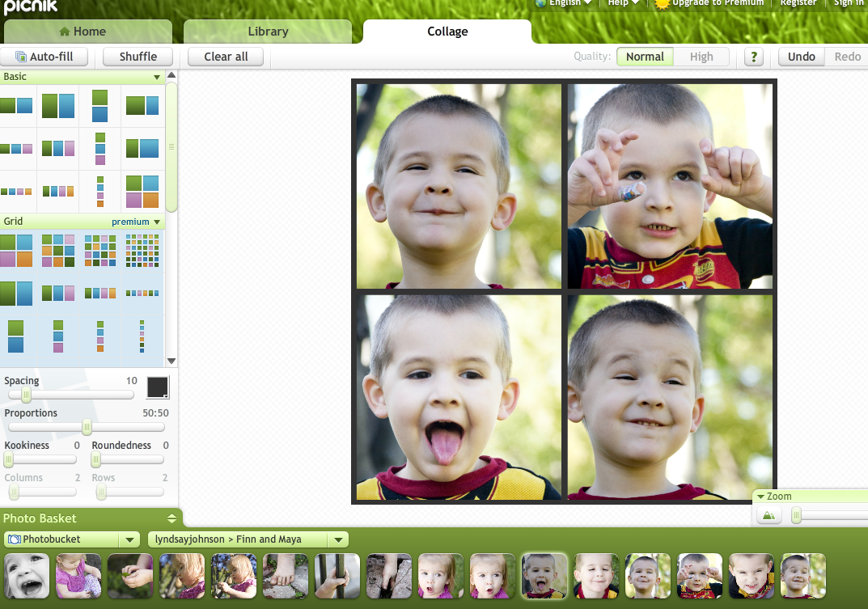Click the fit-image icon in the Zoom panel
The image size is (868, 609).
(768, 514)
